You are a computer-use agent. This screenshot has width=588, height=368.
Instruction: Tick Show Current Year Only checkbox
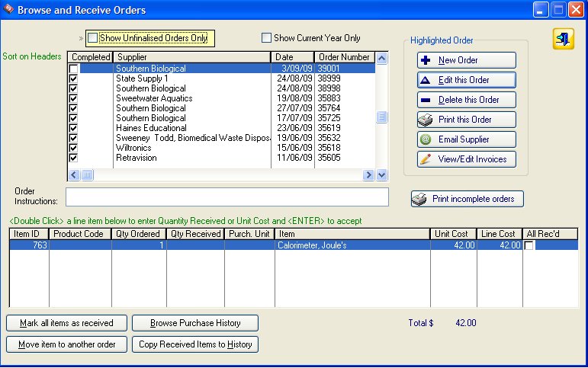pyautogui.click(x=266, y=38)
